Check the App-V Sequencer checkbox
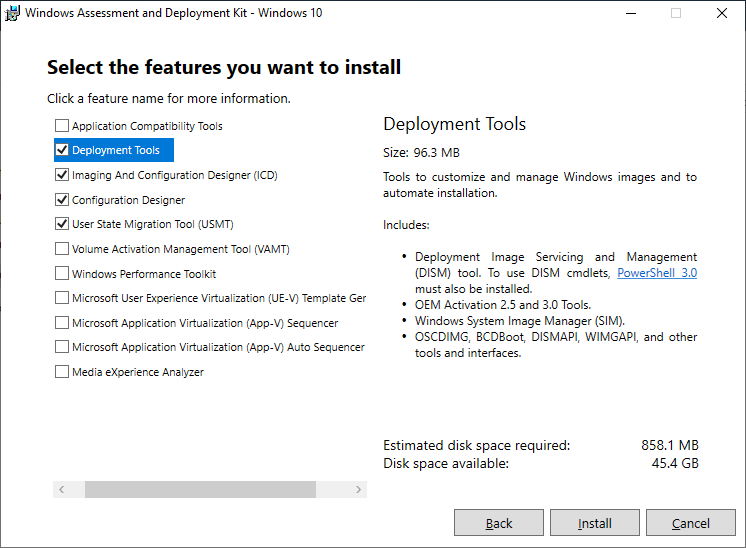Viewport: 746px width, 548px height. (x=62, y=323)
